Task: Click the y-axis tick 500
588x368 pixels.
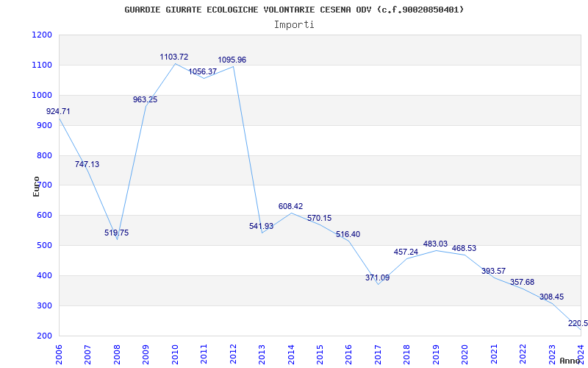Action: tap(44, 245)
